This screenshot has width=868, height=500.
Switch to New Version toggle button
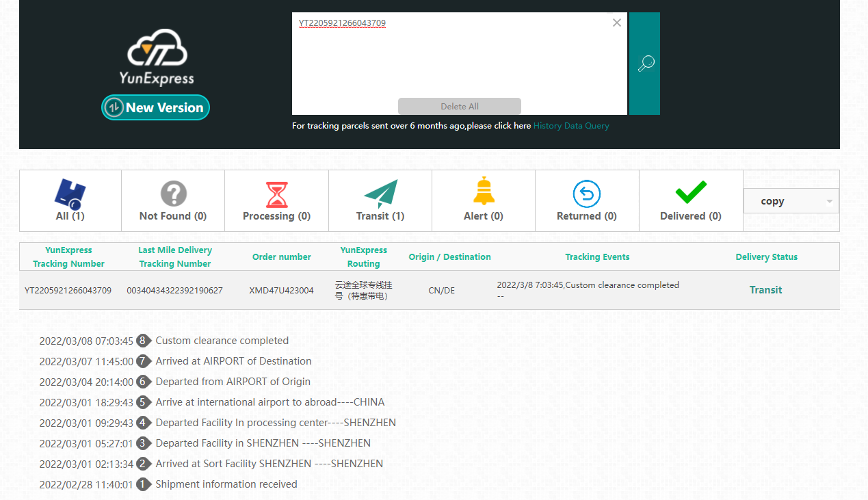pyautogui.click(x=156, y=107)
